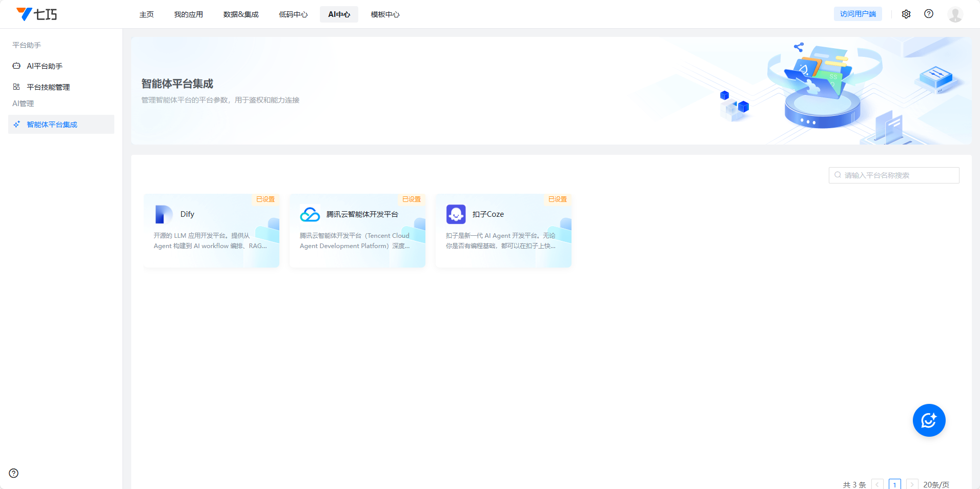Open the user avatar menu

coord(955,14)
